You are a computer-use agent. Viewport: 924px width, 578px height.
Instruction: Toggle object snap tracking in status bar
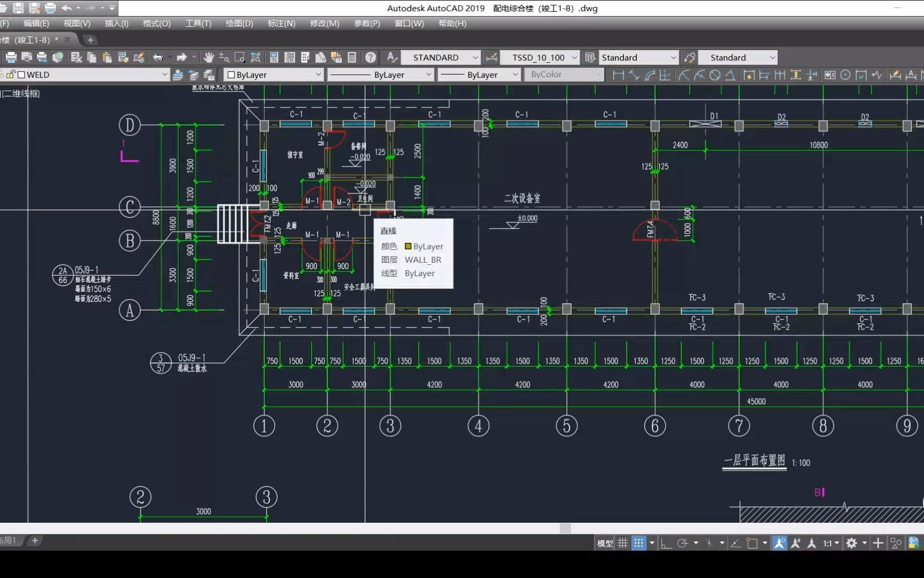[x=736, y=543]
